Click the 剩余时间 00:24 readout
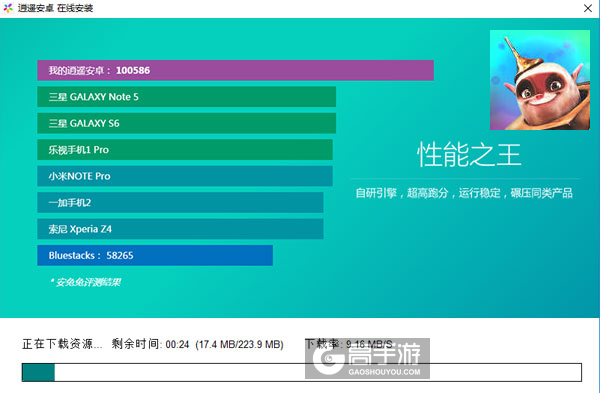The height and width of the screenshot is (393, 600). click(150, 344)
